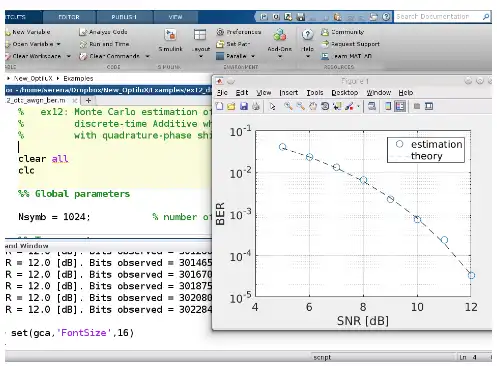Image resolution: width=497 pixels, height=366 pixels.
Task: Toggle Insert Legend button
Action: (400, 106)
